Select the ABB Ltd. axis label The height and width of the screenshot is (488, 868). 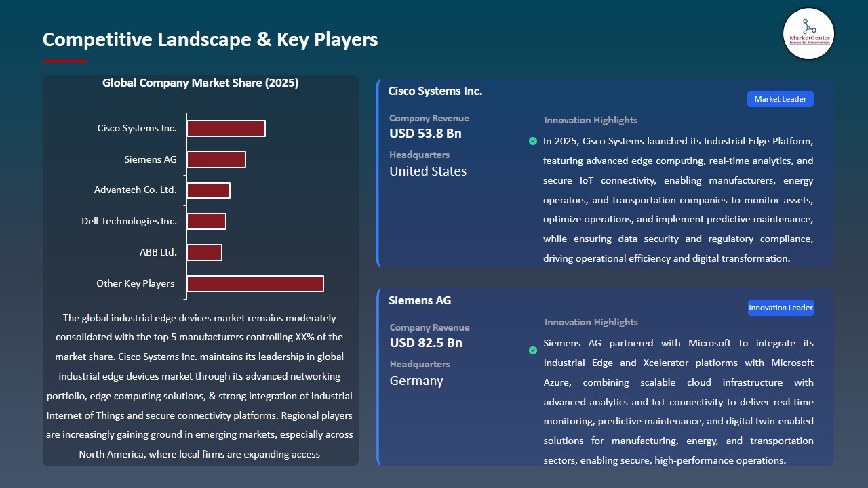(158, 252)
